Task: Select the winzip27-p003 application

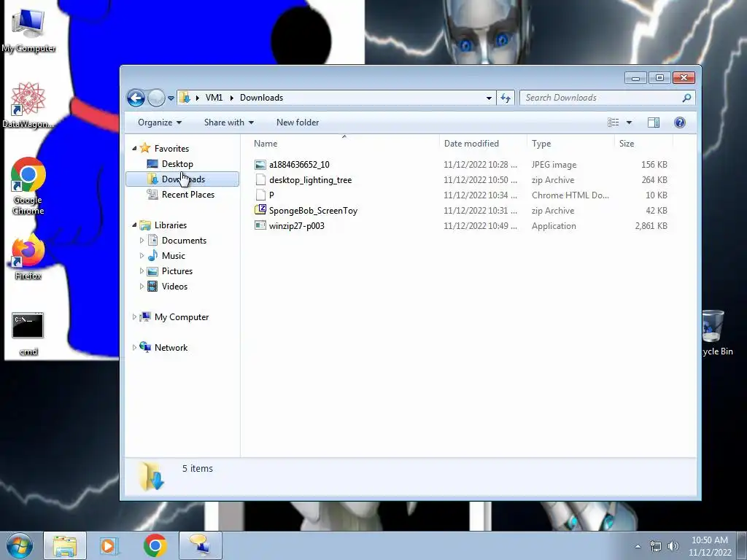Action: point(296,226)
